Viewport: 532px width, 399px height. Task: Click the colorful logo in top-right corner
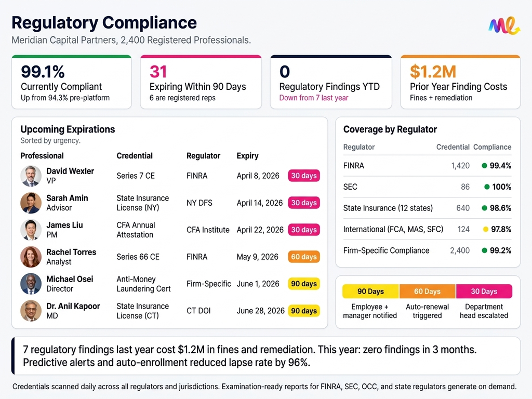pyautogui.click(x=504, y=25)
